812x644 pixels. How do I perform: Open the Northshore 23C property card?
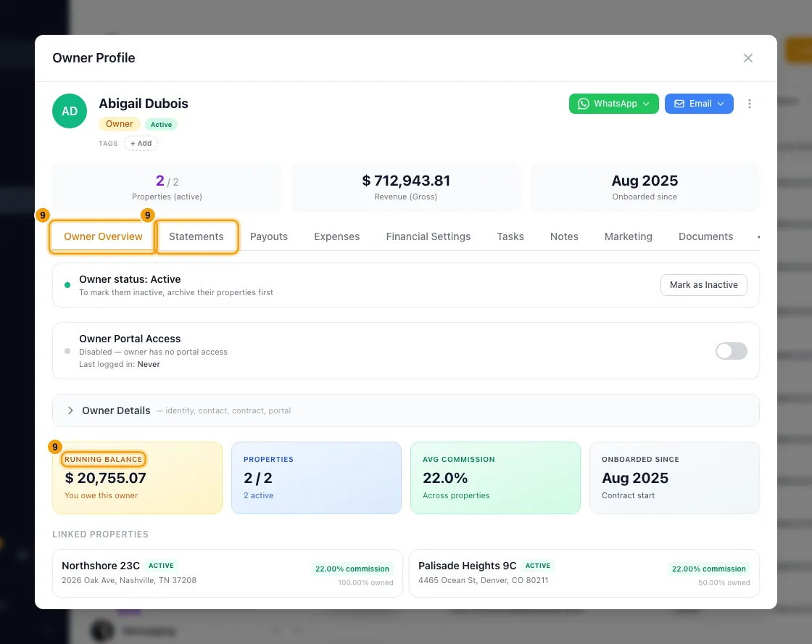[x=228, y=573]
